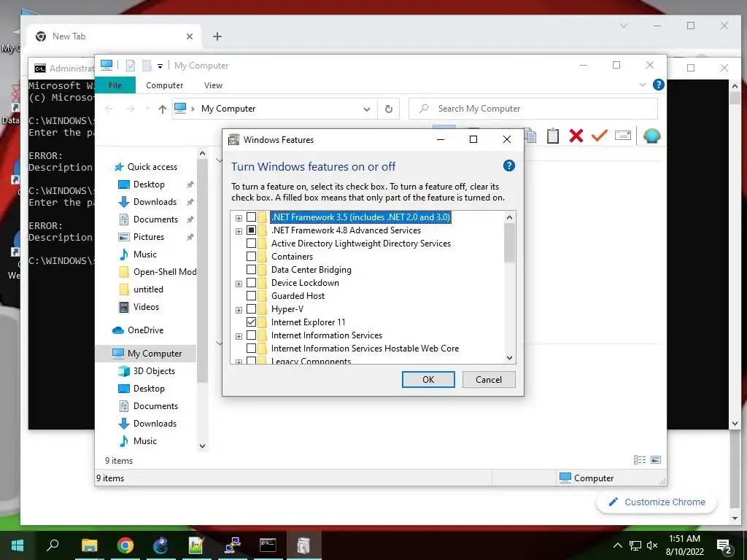Viewport: 747px width, 560px height.
Task: Click Chrome's new tab plus button
Action: (217, 36)
